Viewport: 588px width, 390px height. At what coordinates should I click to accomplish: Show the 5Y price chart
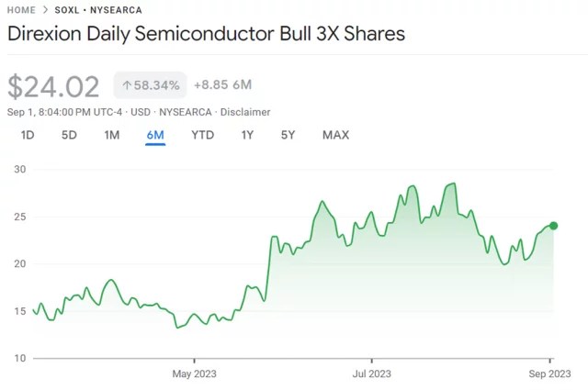[x=288, y=135]
